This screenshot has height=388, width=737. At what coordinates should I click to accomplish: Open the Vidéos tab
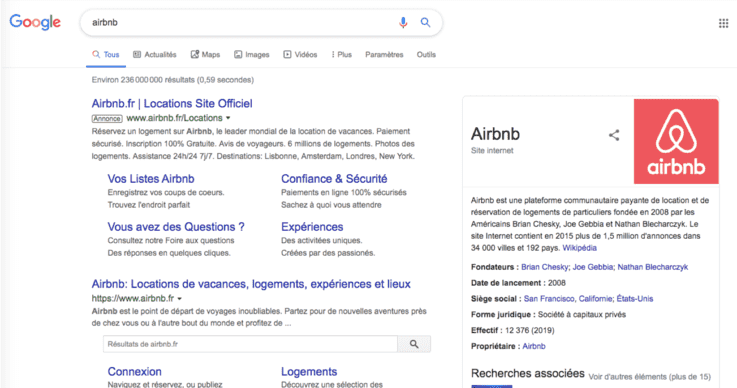click(x=300, y=55)
